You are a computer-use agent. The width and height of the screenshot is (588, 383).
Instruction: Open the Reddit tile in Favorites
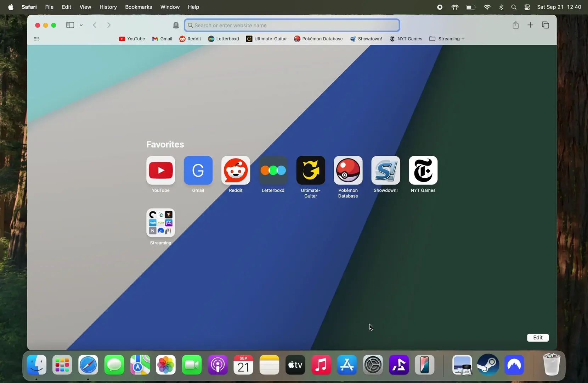point(236,171)
